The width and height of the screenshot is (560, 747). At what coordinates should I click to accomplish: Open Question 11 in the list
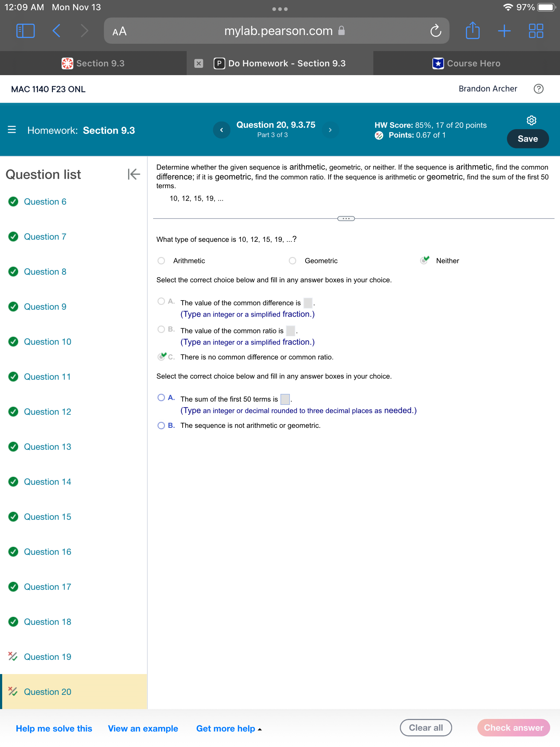click(x=47, y=377)
